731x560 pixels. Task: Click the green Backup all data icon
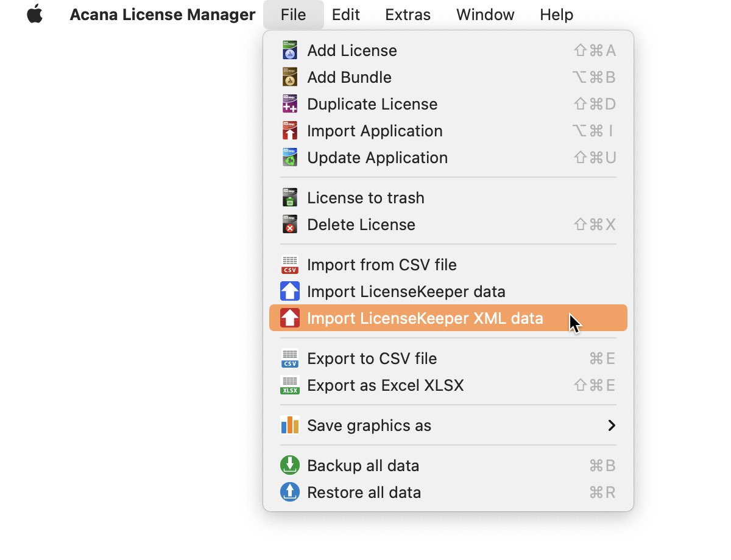pos(290,466)
